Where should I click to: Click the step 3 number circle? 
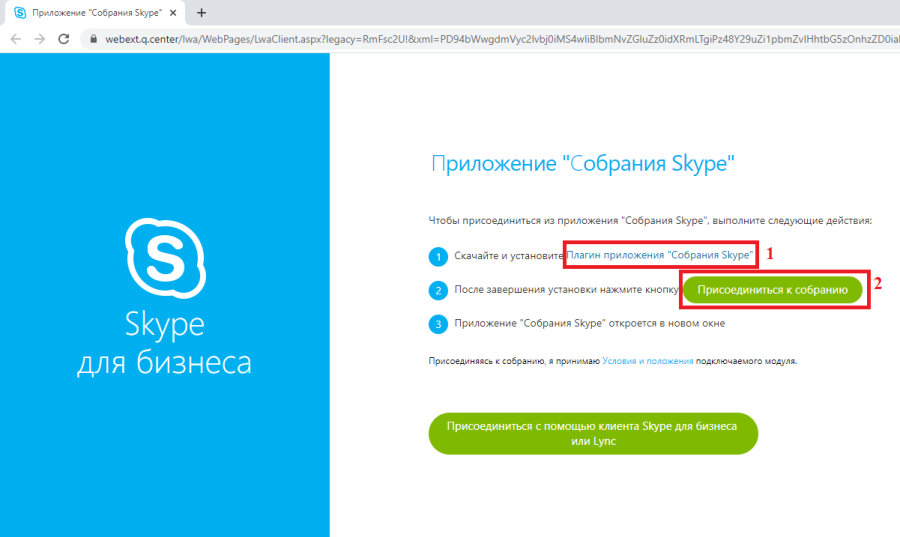point(437,324)
